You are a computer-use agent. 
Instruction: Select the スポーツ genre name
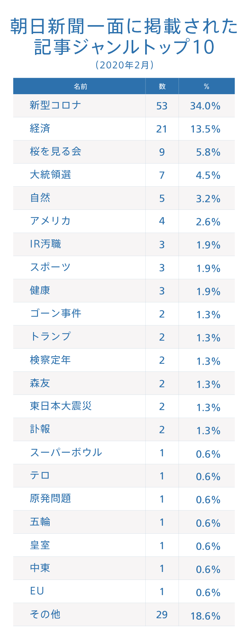click(50, 267)
